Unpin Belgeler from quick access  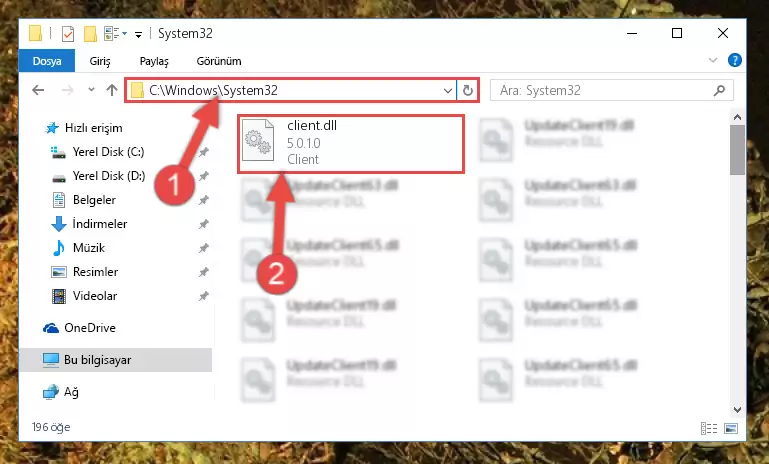[x=204, y=200]
